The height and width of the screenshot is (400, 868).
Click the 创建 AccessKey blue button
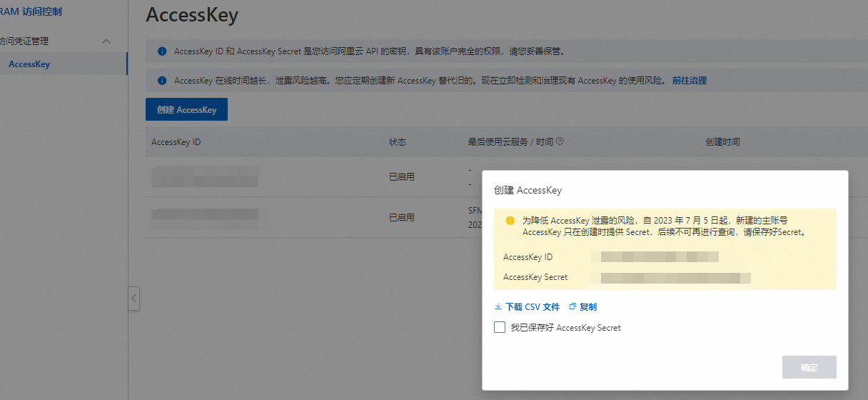[186, 110]
